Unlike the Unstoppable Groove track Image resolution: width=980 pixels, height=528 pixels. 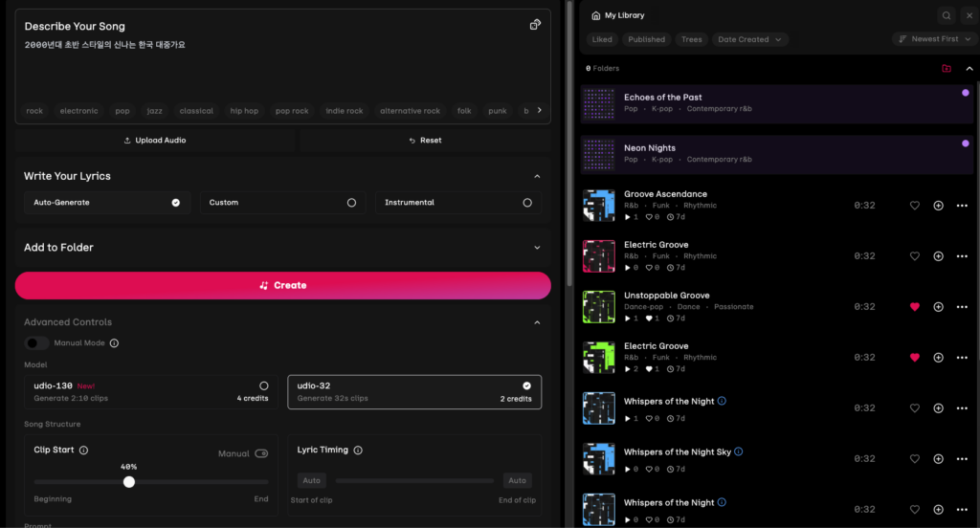[914, 307]
